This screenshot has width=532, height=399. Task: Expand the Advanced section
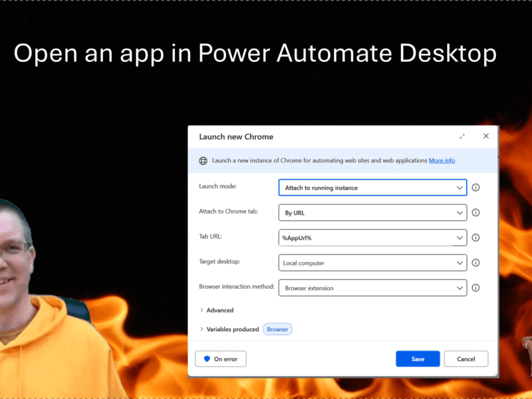pos(217,310)
